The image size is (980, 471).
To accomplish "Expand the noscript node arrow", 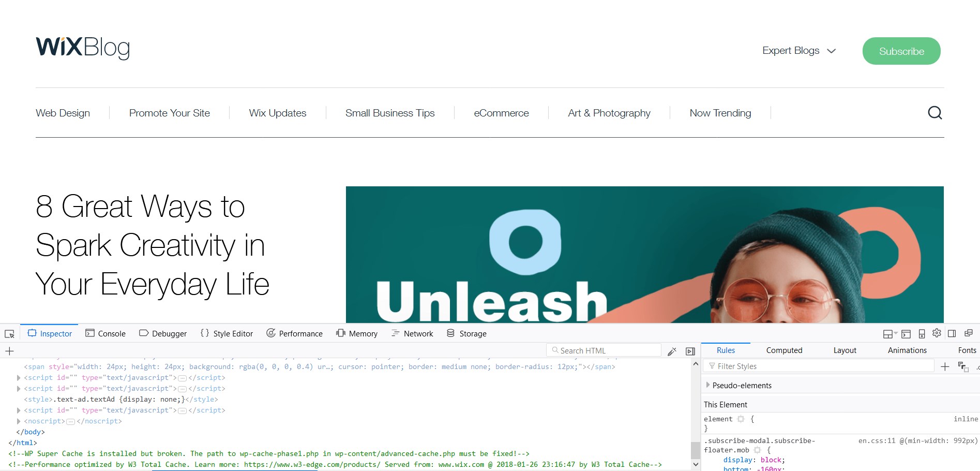I will [x=19, y=421].
